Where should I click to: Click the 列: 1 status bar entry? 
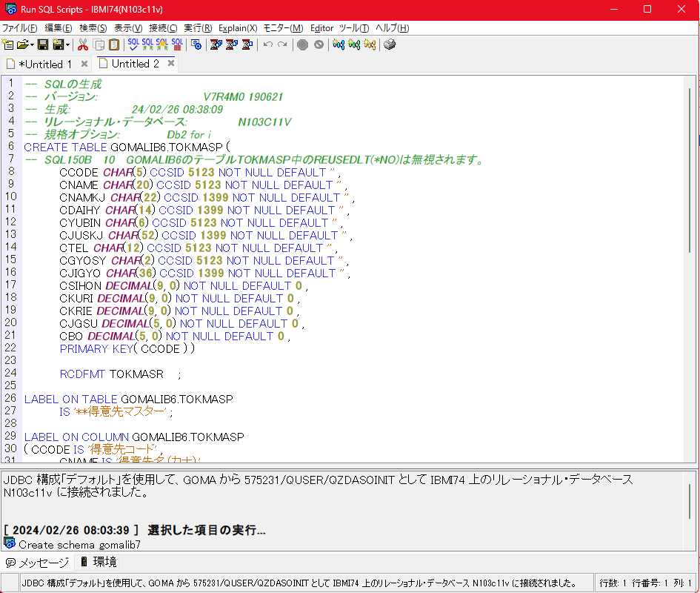(682, 583)
